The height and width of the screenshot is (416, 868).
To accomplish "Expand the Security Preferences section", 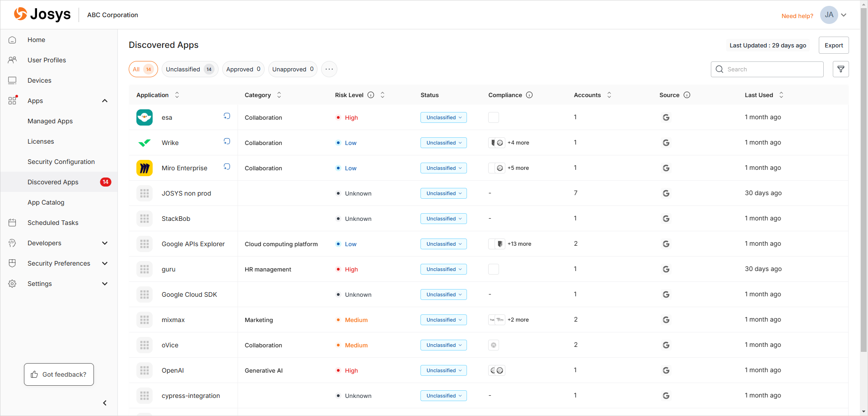I will point(105,263).
